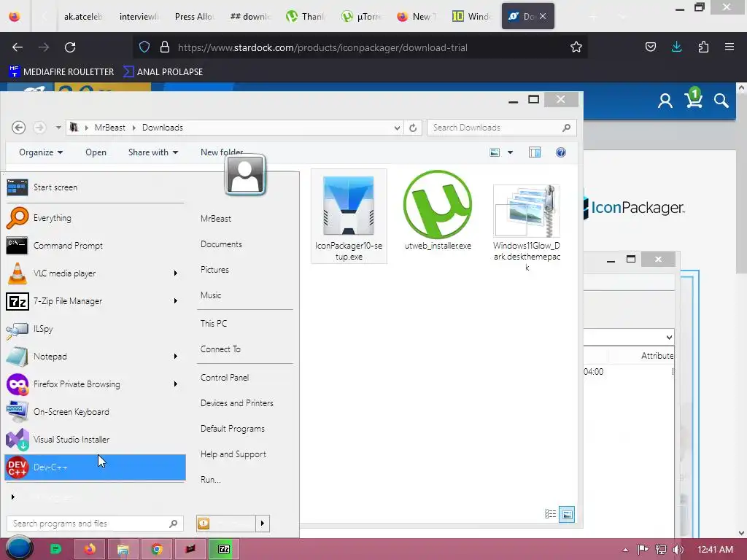
Task: Open Control Panel from Start menu
Action: click(225, 378)
